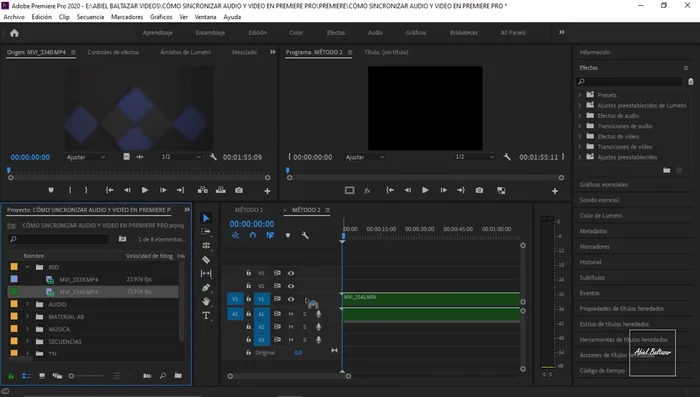Screen dimensions: 700x397
Task: Open Gráficos esenciales panel
Action: point(604,184)
